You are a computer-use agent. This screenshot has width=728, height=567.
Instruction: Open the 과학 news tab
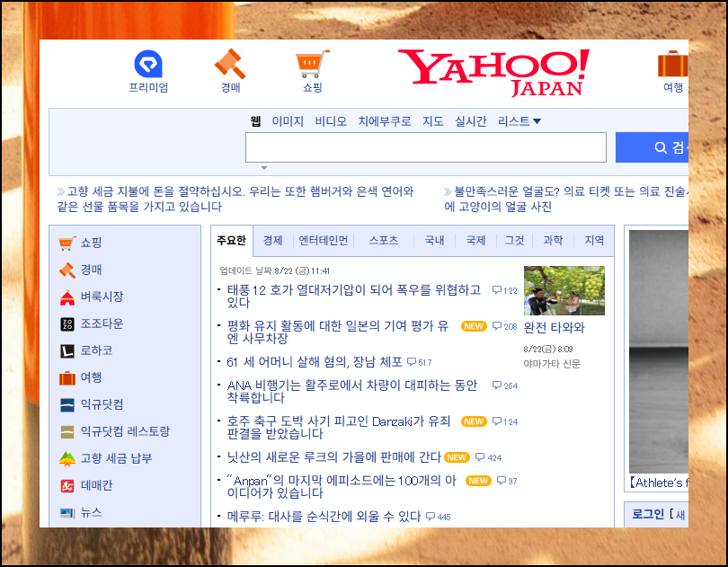(x=553, y=241)
